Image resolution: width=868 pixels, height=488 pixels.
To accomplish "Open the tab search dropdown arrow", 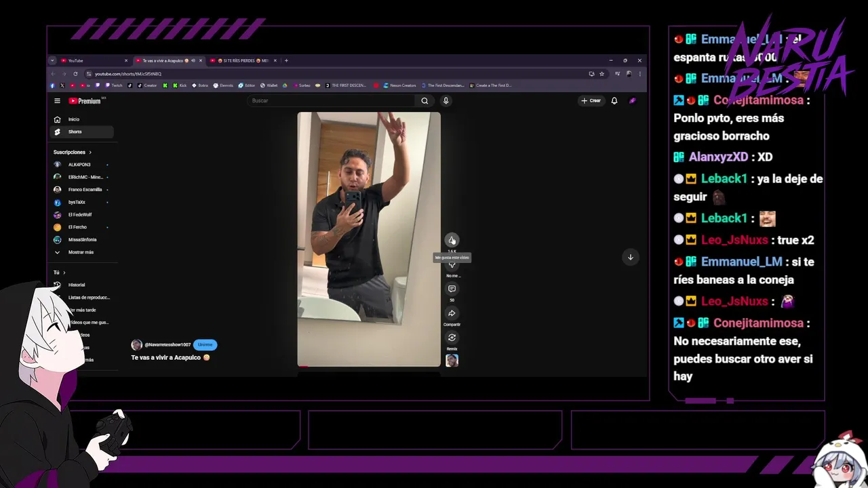I will tap(52, 60).
